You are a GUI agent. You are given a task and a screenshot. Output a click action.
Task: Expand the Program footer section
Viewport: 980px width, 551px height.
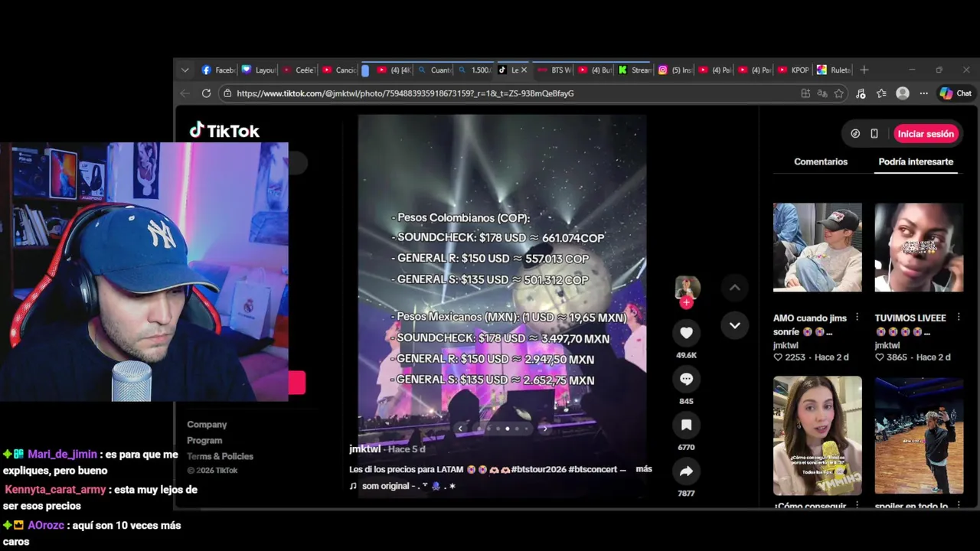coord(204,440)
